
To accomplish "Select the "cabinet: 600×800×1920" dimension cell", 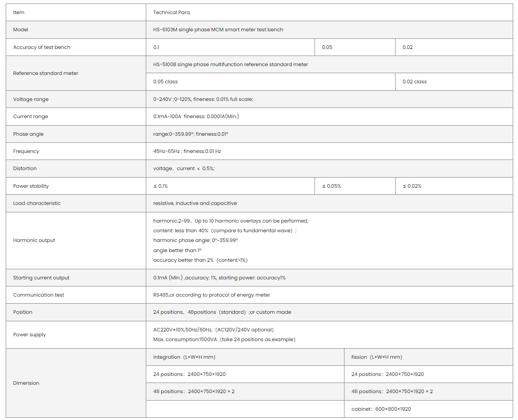I will tap(381, 409).
